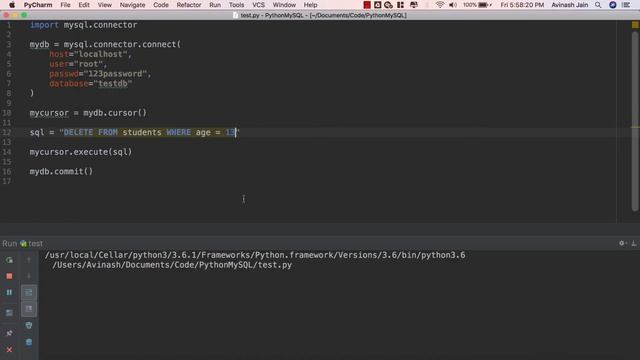Click the clock showing Fri 5:58:20 PM
The height and width of the screenshot is (360, 640).
point(522,5)
